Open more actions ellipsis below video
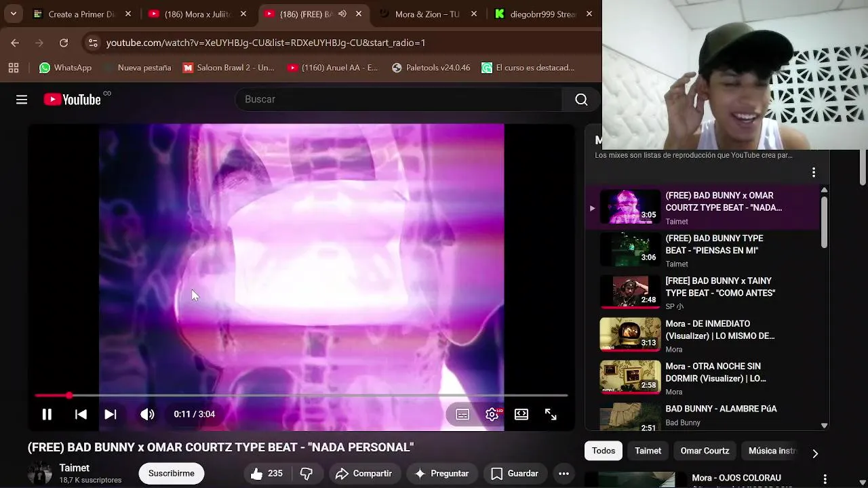 pyautogui.click(x=564, y=473)
